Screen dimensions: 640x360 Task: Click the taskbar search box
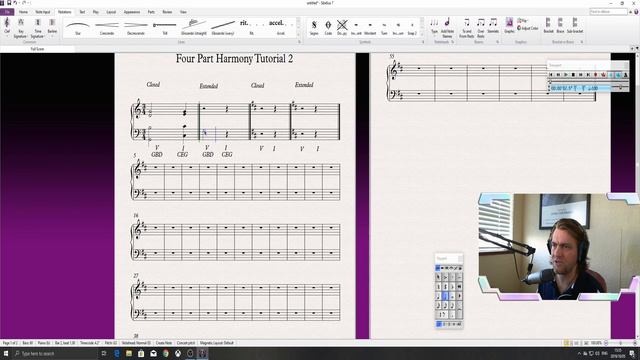coord(55,353)
